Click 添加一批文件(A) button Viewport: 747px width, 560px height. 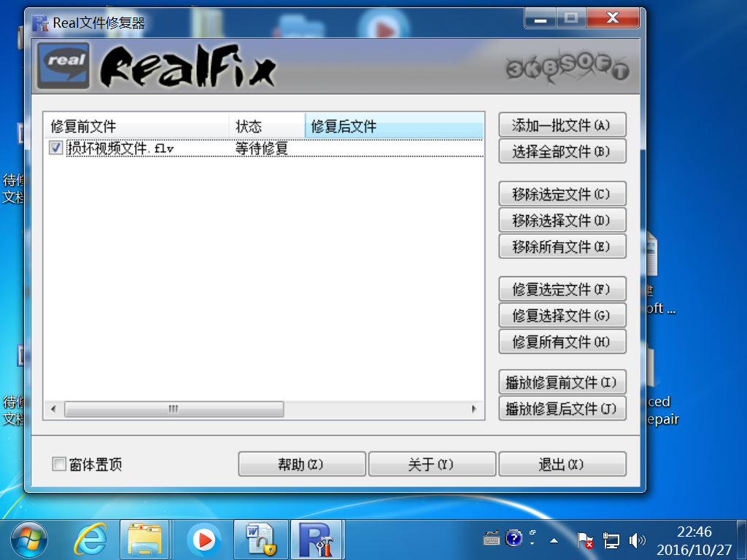click(562, 125)
